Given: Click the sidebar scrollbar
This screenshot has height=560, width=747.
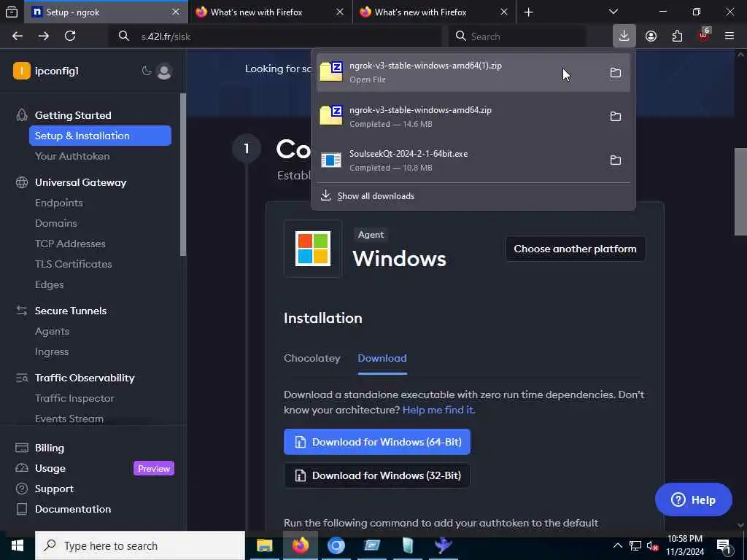Looking at the screenshot, I should click(x=183, y=175).
